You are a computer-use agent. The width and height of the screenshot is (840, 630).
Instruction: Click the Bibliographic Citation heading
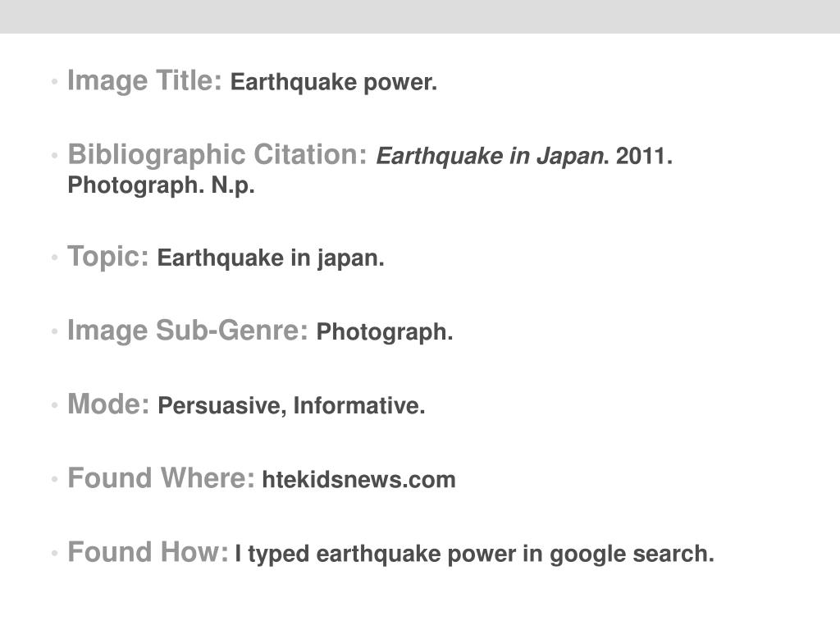217,155
